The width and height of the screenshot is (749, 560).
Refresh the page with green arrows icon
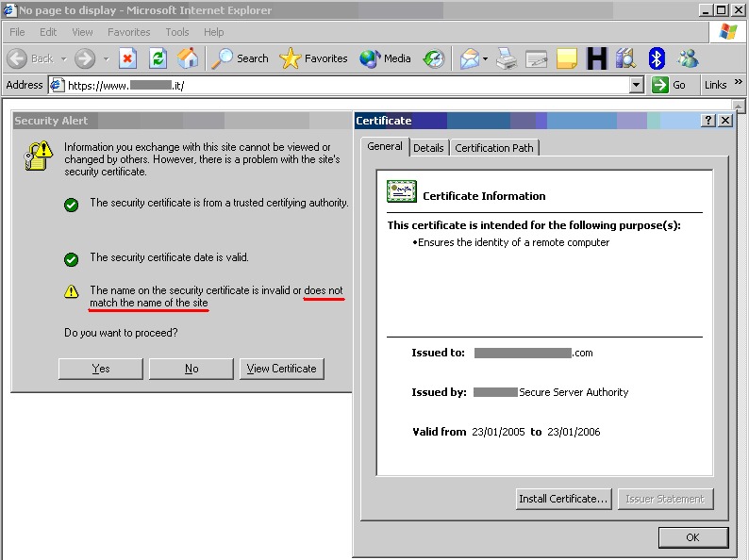tap(158, 58)
